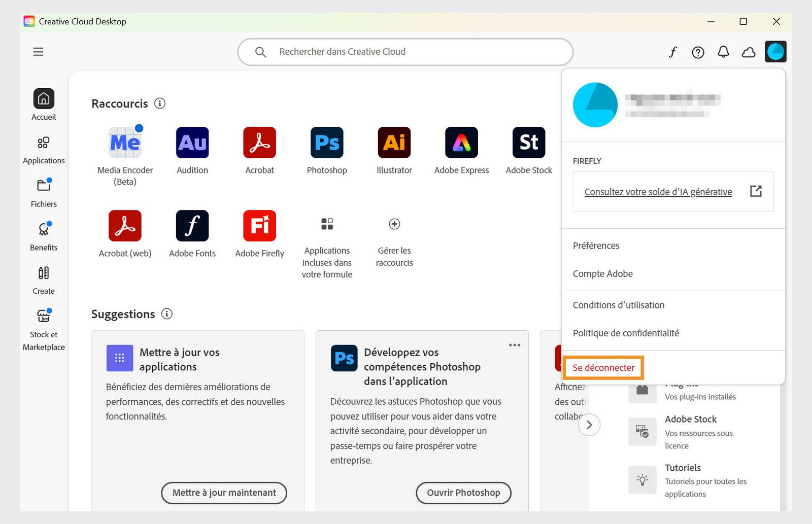The width and height of the screenshot is (812, 524).
Task: Select the Adobe Stock shortcut icon
Action: coord(528,144)
